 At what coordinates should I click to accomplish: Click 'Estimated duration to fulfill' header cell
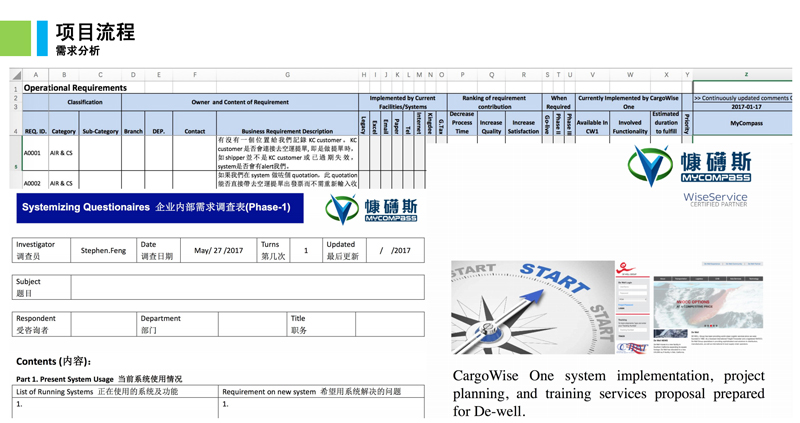(666, 123)
